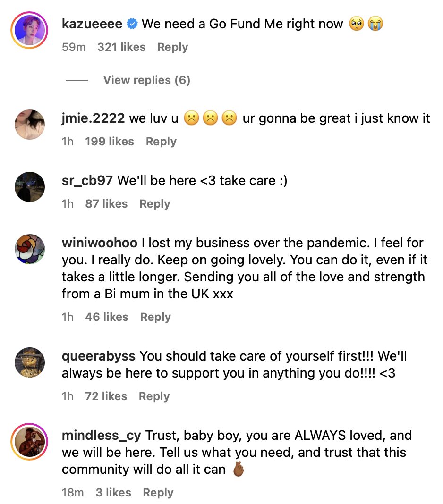
Task: Open jmie.2222's avatar
Action: pos(30,125)
